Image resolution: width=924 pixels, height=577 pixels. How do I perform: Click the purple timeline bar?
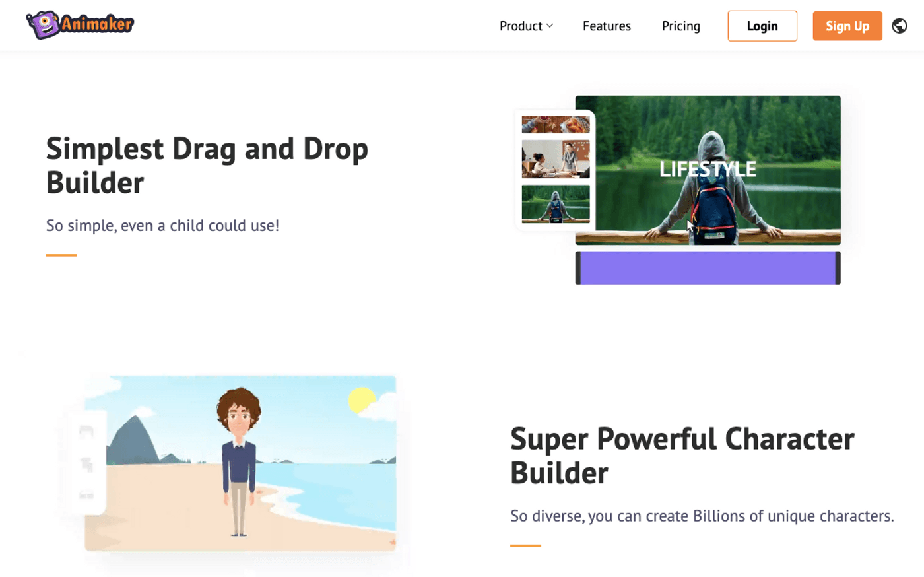[x=708, y=268]
